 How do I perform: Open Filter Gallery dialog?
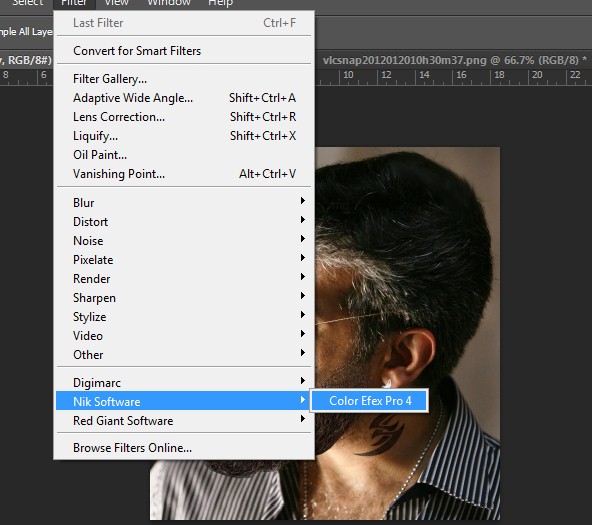[x=184, y=79]
